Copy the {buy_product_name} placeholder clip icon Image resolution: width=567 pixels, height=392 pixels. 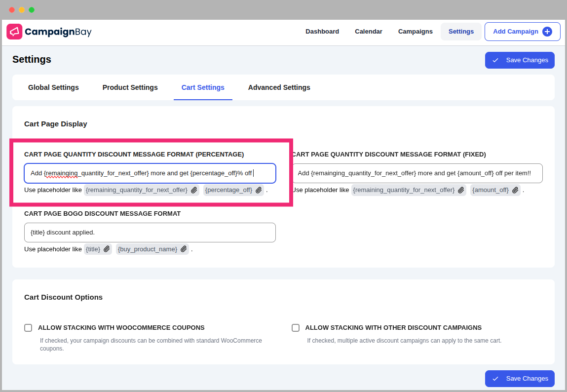184,249
